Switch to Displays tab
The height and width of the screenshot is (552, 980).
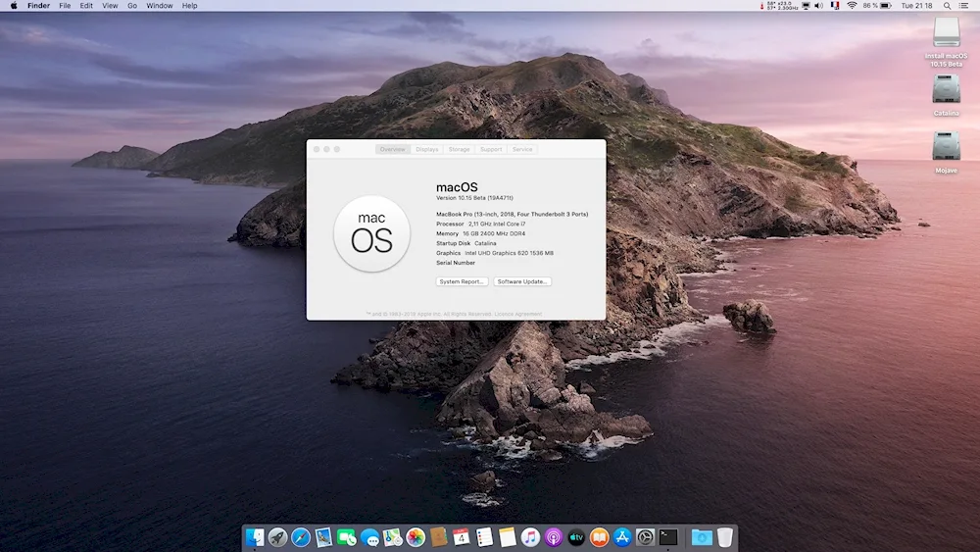point(427,149)
